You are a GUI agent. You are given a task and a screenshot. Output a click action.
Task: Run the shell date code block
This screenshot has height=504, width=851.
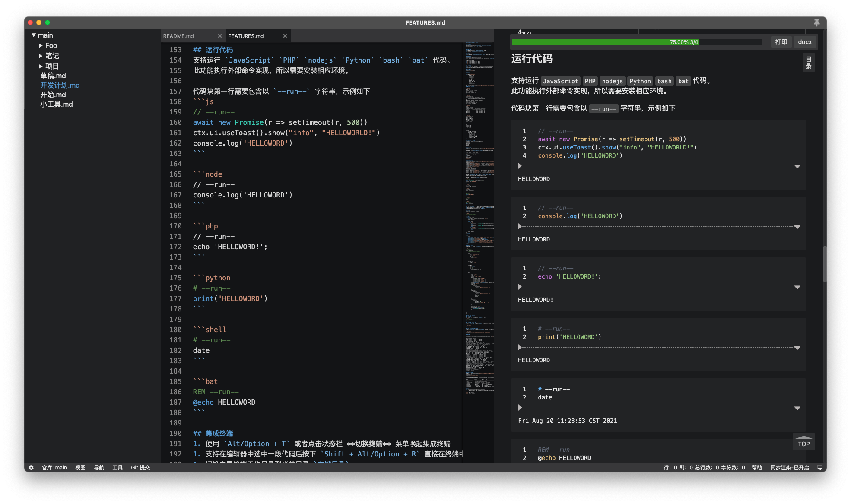520,408
